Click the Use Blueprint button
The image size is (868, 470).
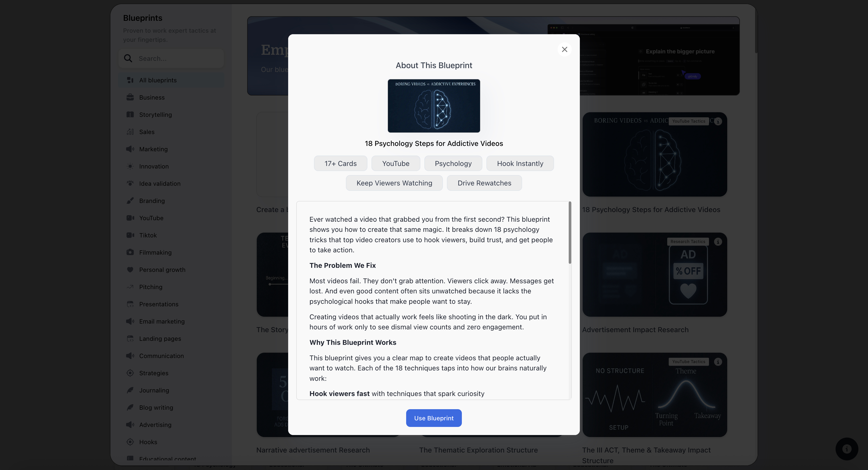434,418
